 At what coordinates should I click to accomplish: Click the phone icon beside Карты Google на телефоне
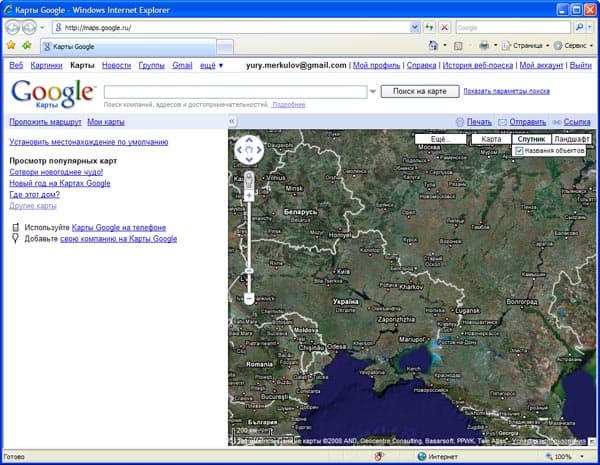click(x=15, y=227)
